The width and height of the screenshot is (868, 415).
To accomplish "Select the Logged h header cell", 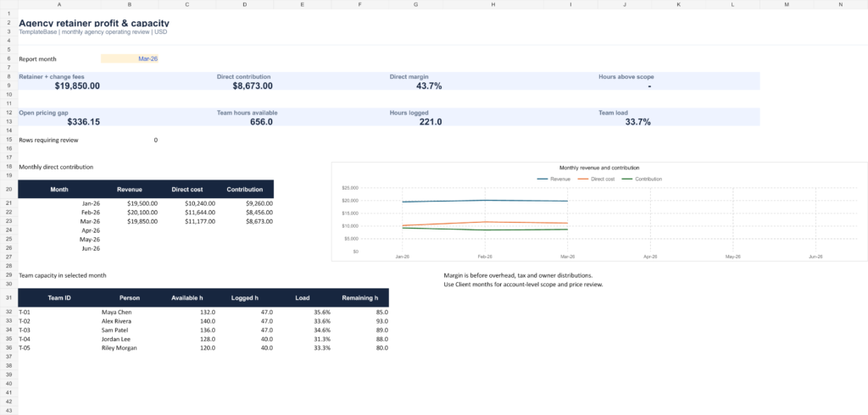I will (245, 297).
